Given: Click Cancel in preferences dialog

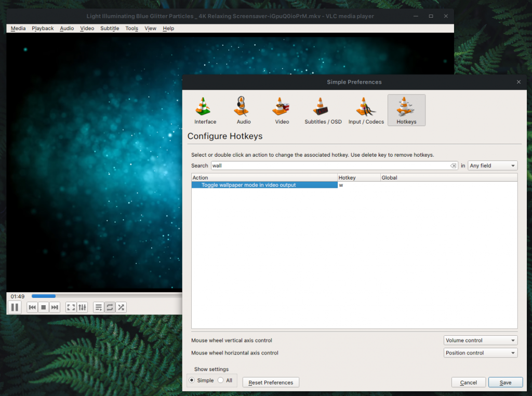Looking at the screenshot, I should click(x=468, y=383).
